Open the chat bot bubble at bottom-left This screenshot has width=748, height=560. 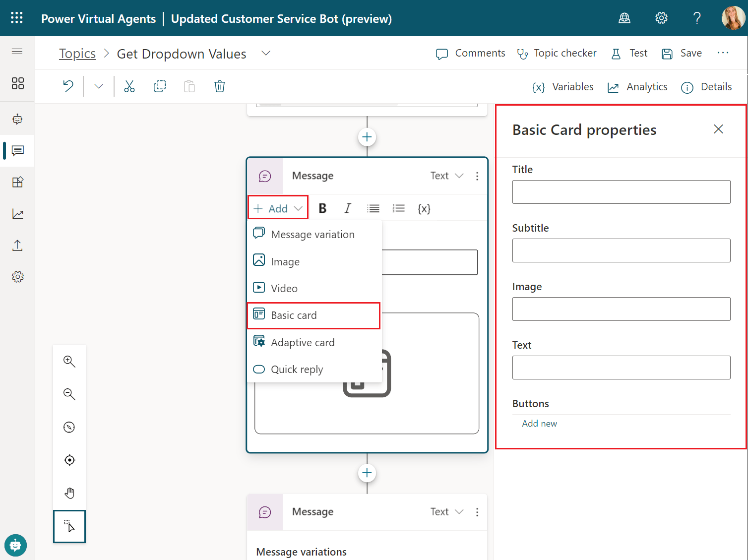pyautogui.click(x=15, y=546)
